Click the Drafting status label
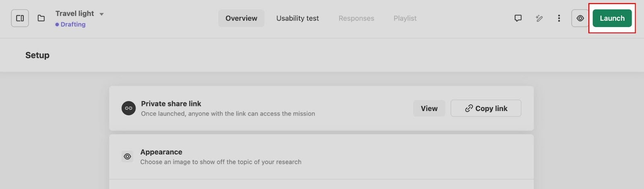Viewport: 644px width, 189px height. click(72, 25)
